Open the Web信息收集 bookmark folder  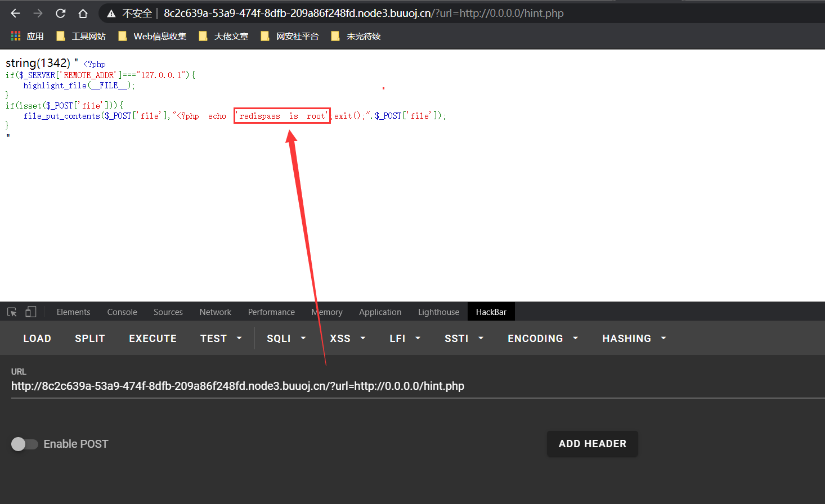tap(152, 36)
